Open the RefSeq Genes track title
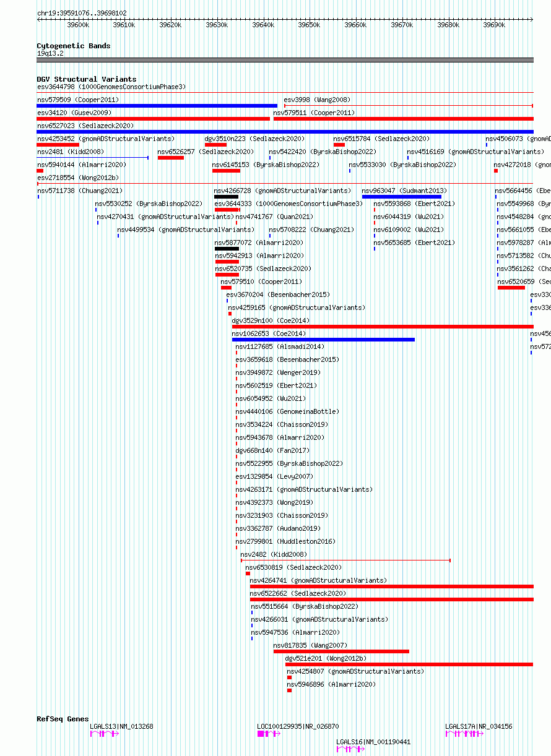The image size is (551, 756). pos(63,719)
